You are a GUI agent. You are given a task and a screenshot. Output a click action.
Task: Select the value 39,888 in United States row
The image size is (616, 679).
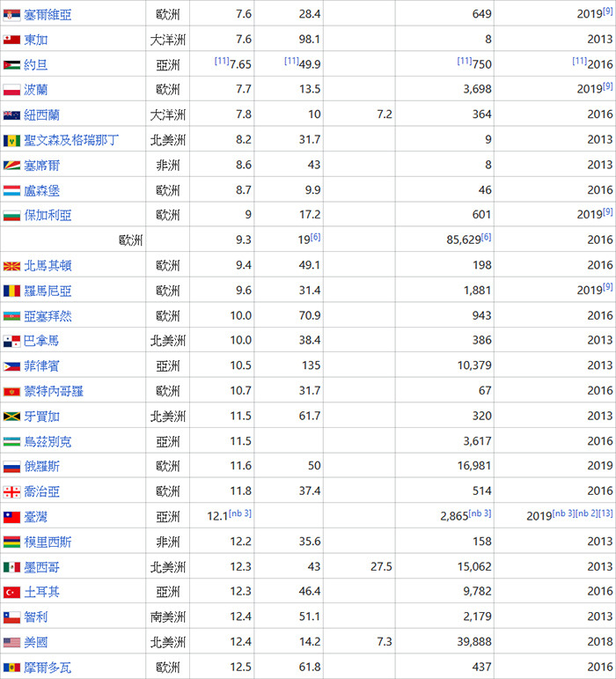coord(474,642)
